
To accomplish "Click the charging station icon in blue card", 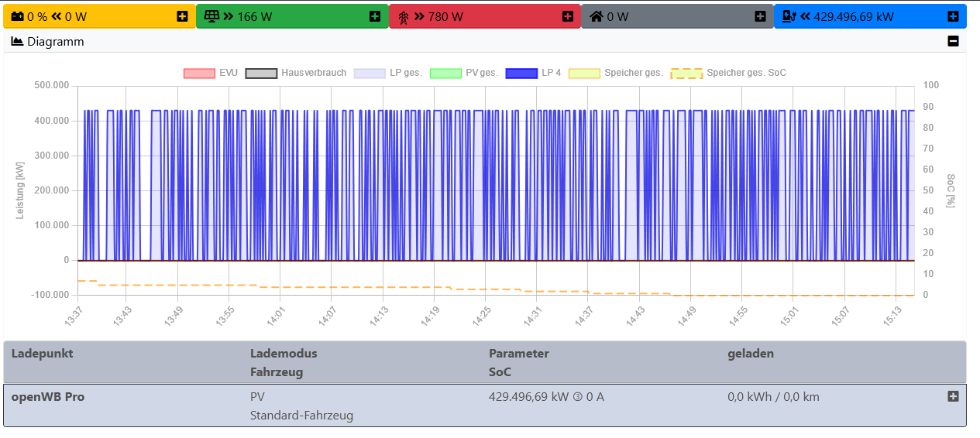I will pyautogui.click(x=789, y=16).
